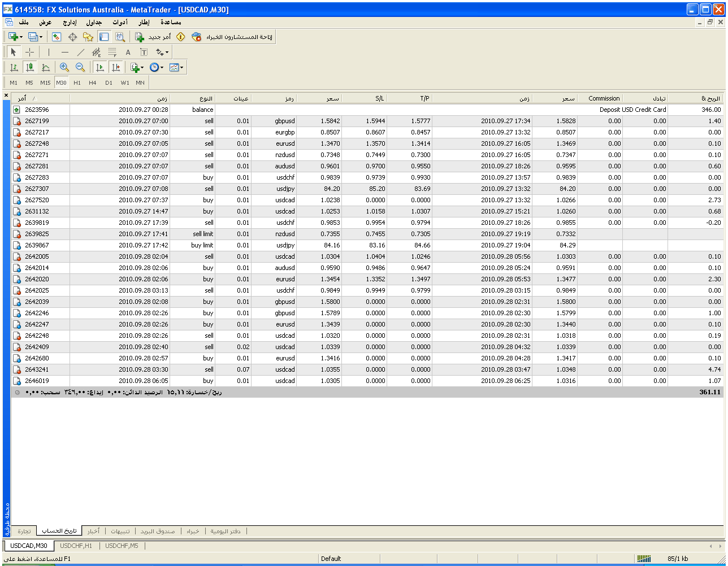Select the H4 timeframe button
Image resolution: width=728 pixels, height=566 pixels.
tap(93, 82)
